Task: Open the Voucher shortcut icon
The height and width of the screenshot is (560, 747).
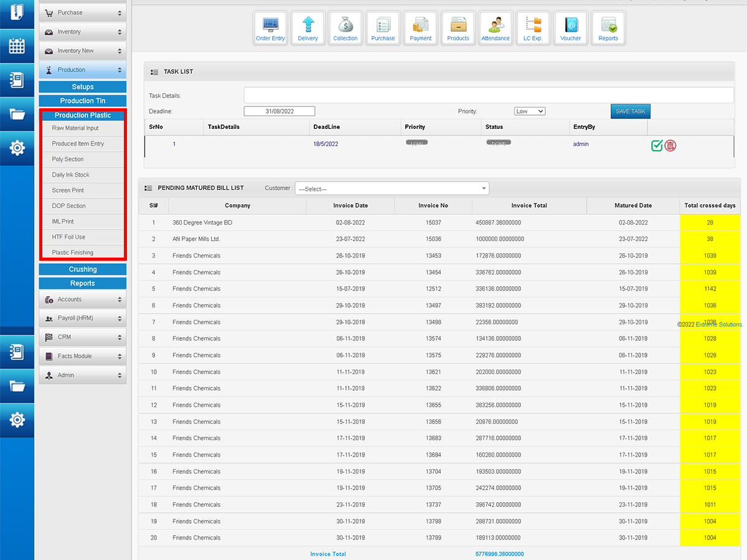Action: pyautogui.click(x=570, y=29)
